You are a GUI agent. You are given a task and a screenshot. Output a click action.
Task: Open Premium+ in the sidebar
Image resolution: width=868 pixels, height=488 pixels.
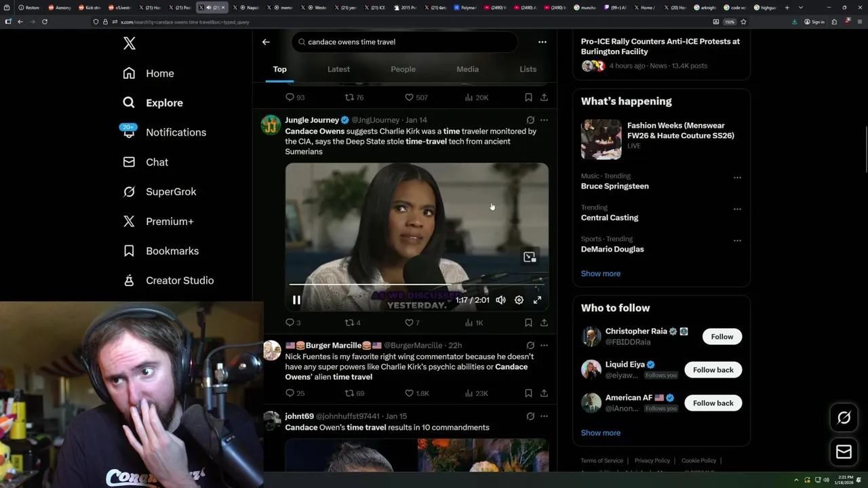158,221
